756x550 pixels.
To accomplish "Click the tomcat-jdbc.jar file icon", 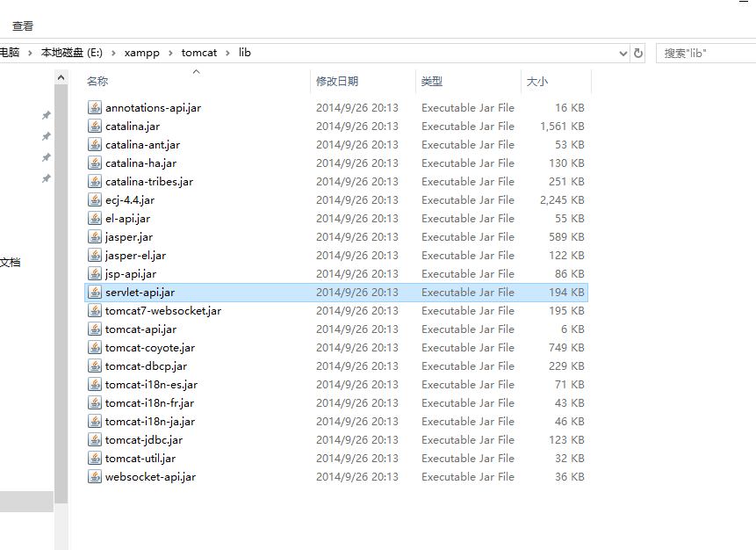I will tap(95, 439).
